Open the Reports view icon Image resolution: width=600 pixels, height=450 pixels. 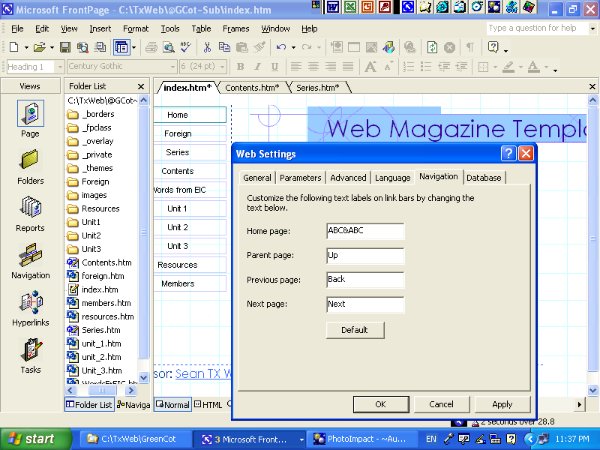click(30, 207)
